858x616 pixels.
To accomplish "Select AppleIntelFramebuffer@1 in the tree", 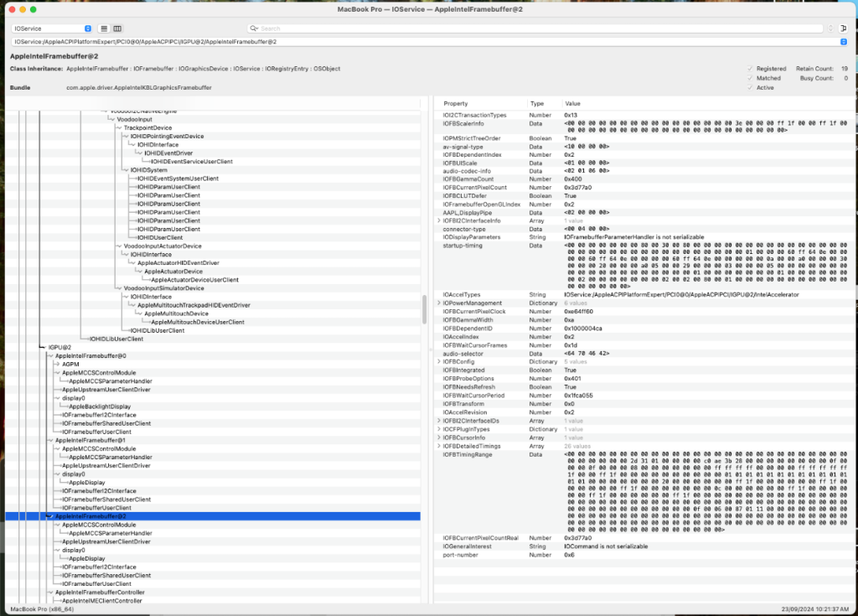I will coord(90,440).
